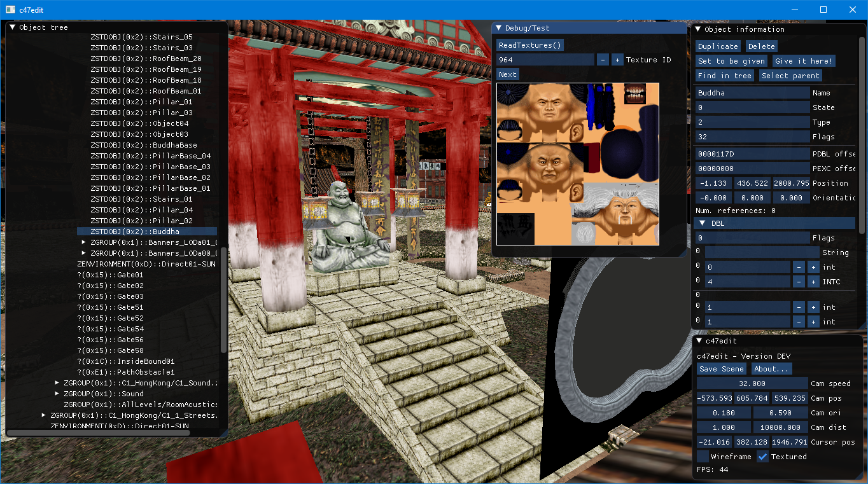The width and height of the screenshot is (868, 484).
Task: Click the c47edit window title icon
Action: pos(10,10)
